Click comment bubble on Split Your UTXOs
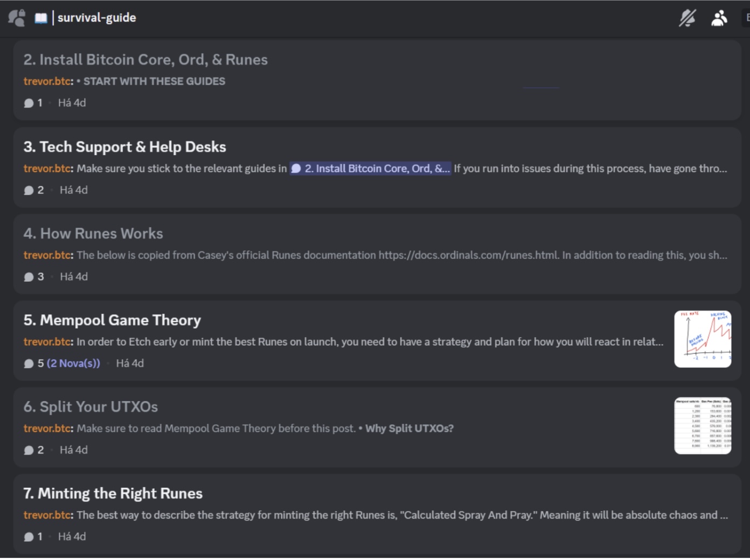This screenshot has height=560, width=750. coord(29,450)
